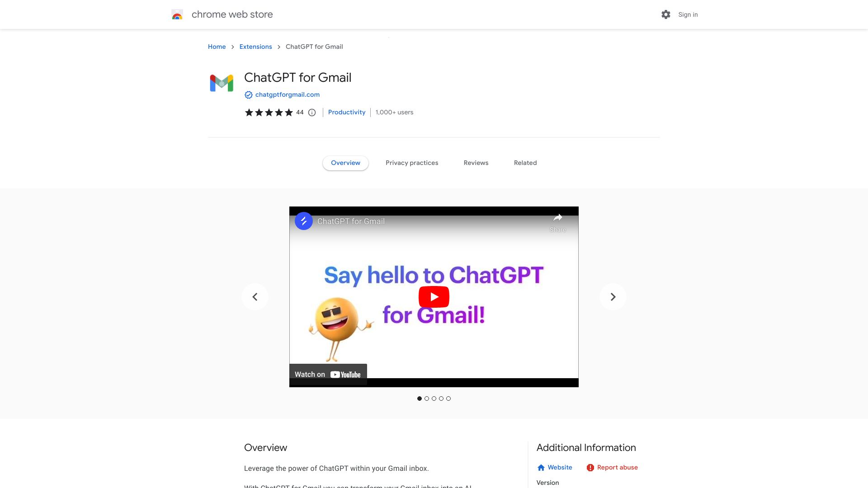Click the Bolt icon on the video thumbnail

coord(302,221)
